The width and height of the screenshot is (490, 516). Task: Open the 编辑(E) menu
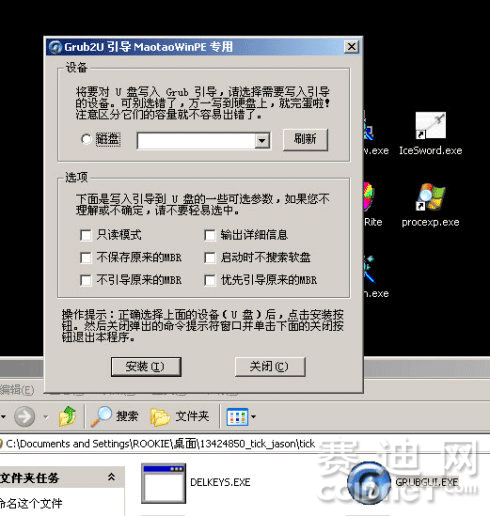tap(17, 389)
